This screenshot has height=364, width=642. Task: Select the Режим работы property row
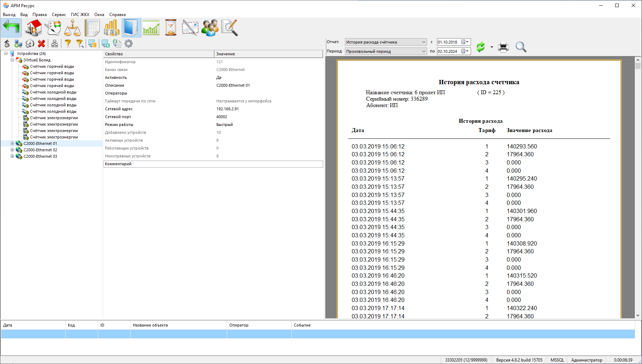coord(213,125)
